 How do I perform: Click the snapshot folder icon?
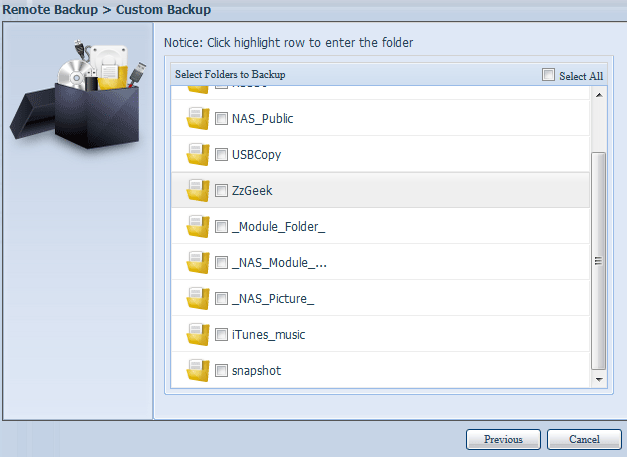click(198, 370)
